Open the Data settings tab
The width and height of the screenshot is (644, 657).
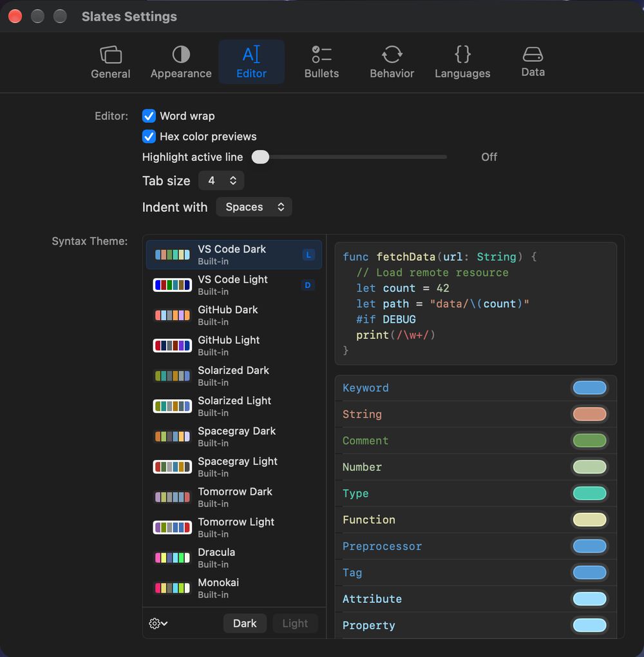tap(533, 62)
